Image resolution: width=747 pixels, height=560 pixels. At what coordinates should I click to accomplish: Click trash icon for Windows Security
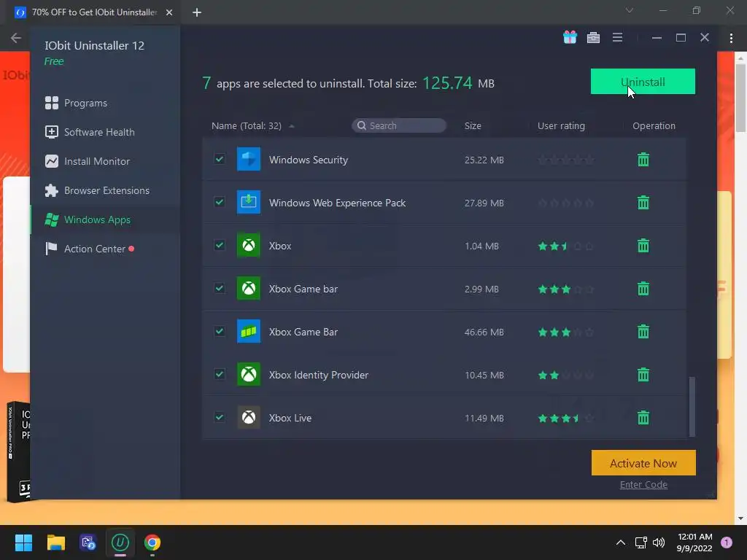click(x=643, y=159)
